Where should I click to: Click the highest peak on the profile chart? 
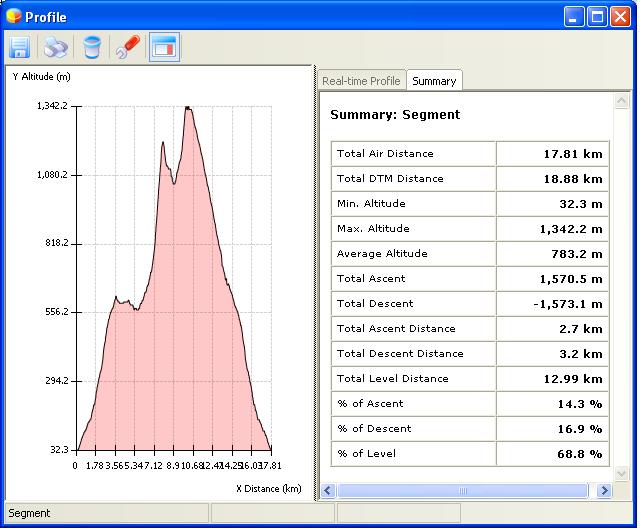pos(188,107)
